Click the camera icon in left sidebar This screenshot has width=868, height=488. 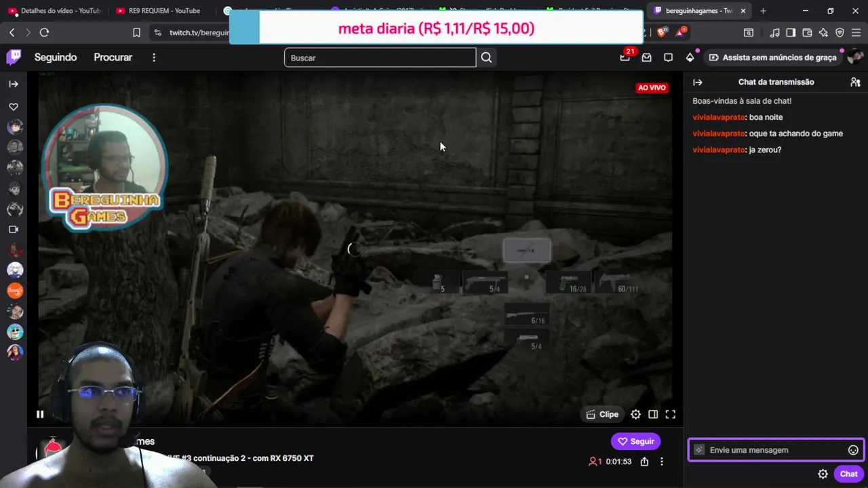(14, 230)
